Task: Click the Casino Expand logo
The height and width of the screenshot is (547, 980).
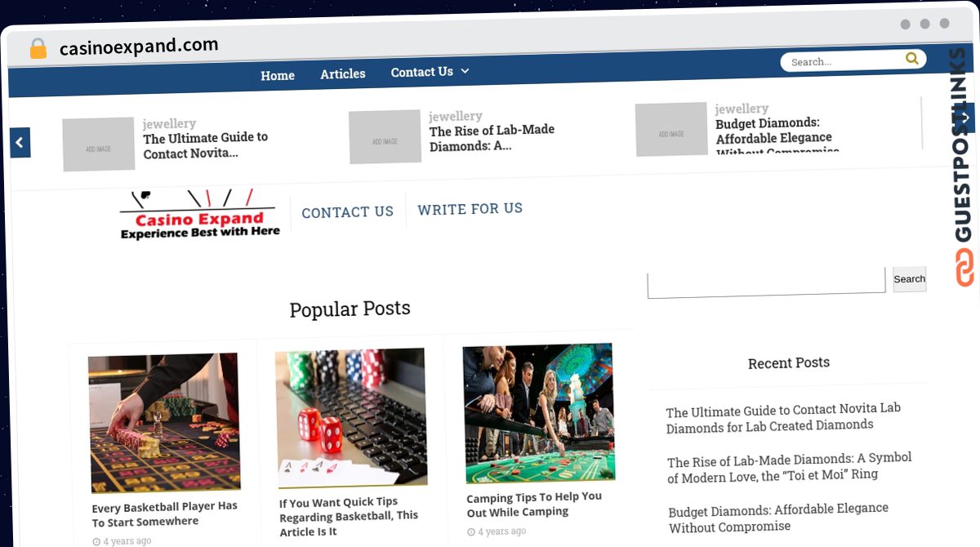Action: click(x=199, y=215)
